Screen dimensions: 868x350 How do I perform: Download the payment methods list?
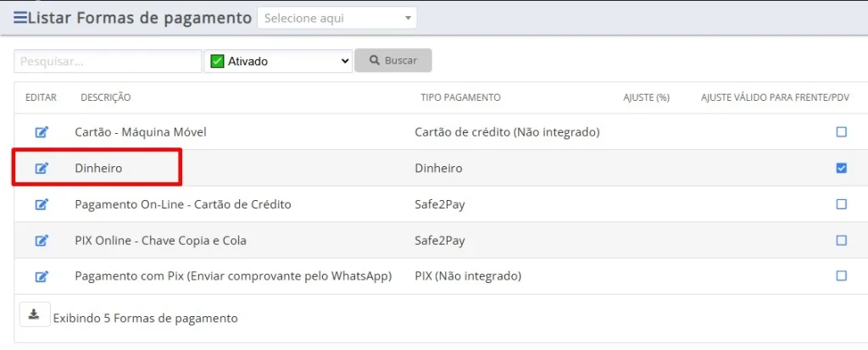click(x=34, y=314)
